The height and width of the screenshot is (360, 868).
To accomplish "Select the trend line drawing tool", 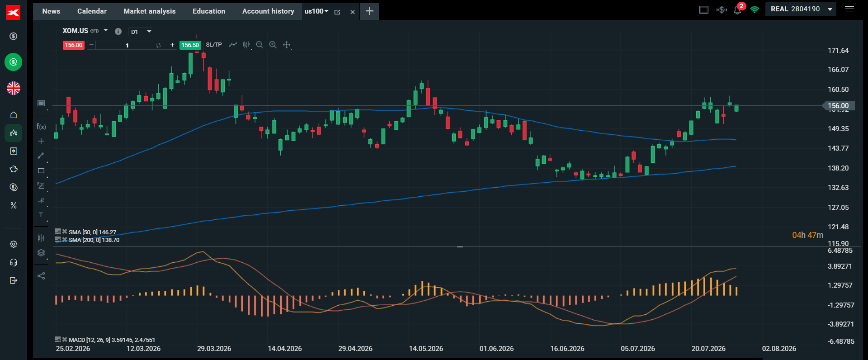I will 41,156.
